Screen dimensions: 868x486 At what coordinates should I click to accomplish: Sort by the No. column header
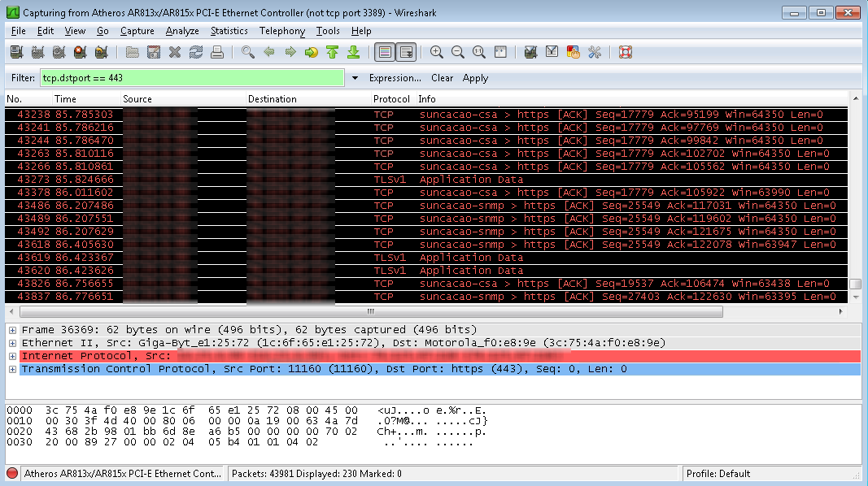pyautogui.click(x=28, y=99)
